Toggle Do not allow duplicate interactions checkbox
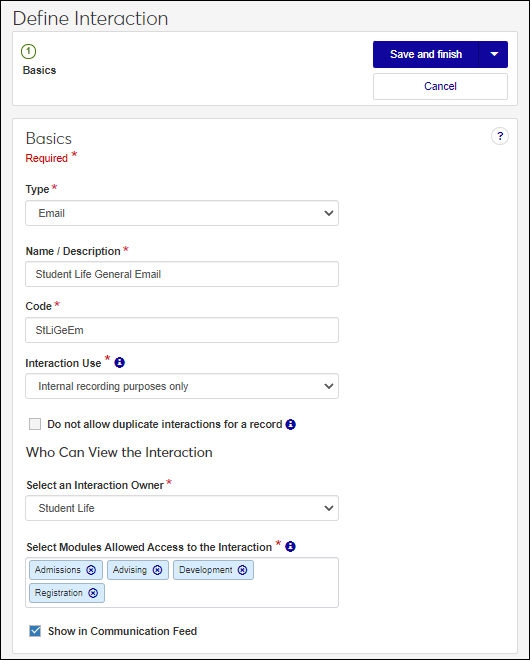This screenshot has height=660, width=530. click(x=35, y=424)
